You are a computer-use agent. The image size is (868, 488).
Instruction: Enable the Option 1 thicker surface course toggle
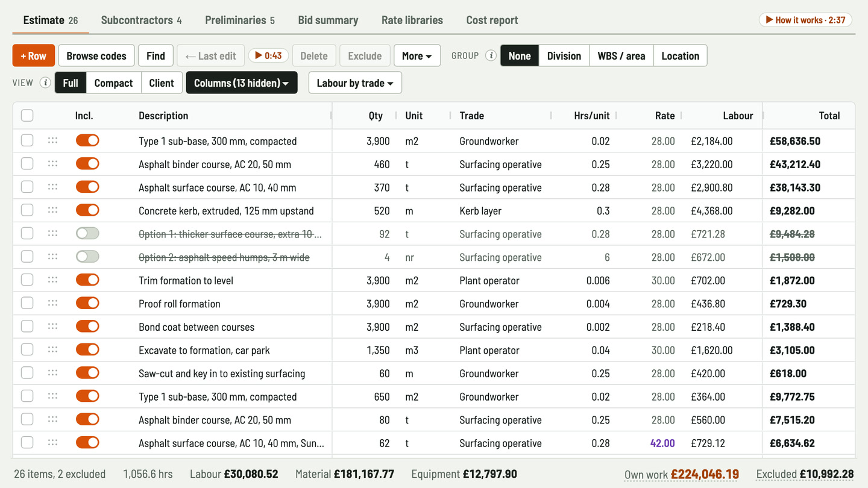87,234
